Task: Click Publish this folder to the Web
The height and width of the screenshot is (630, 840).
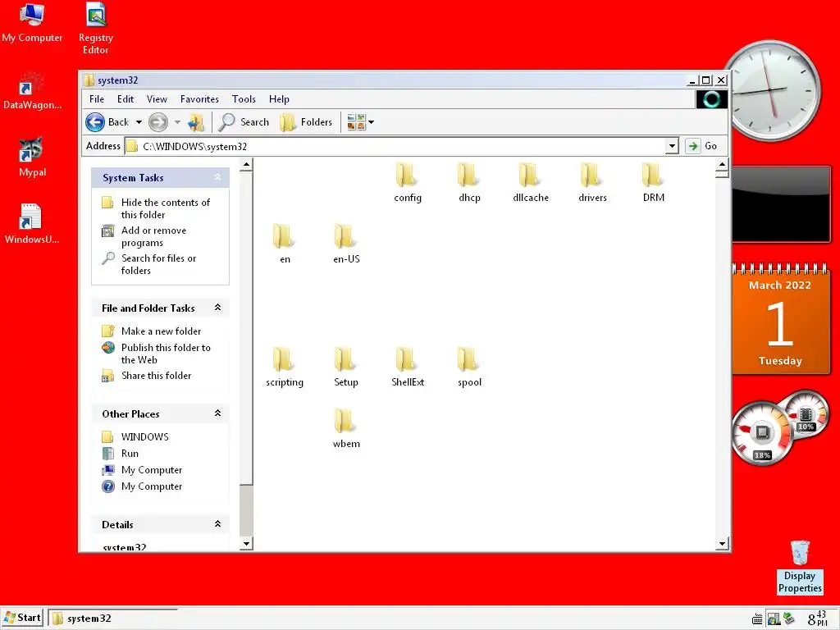Action: [166, 354]
